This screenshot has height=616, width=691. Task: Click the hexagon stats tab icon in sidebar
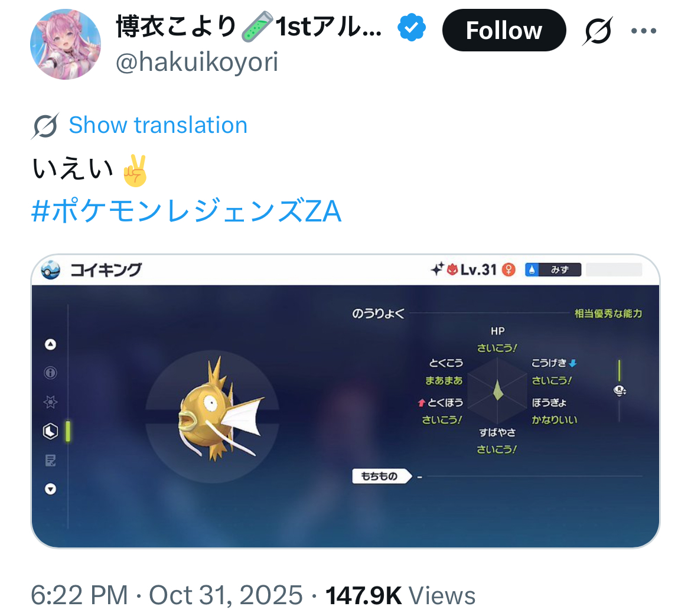click(x=51, y=431)
